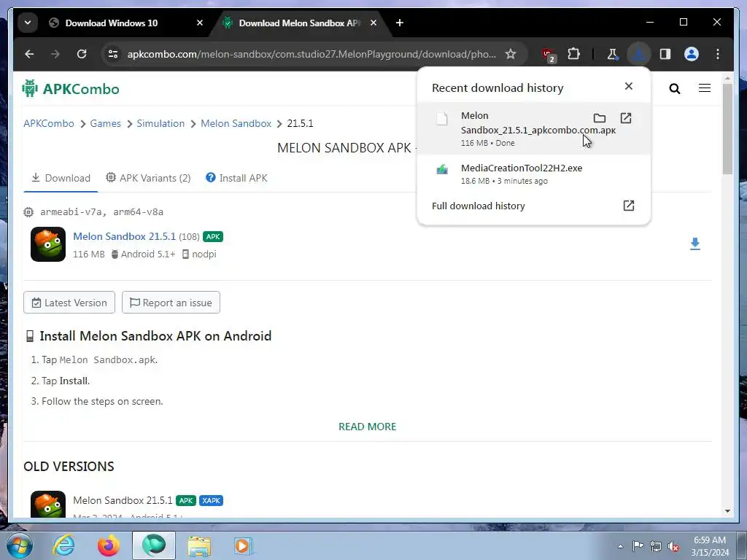Click the old version app thumbnail
Viewport: 747px width, 560px height.
[x=48, y=505]
